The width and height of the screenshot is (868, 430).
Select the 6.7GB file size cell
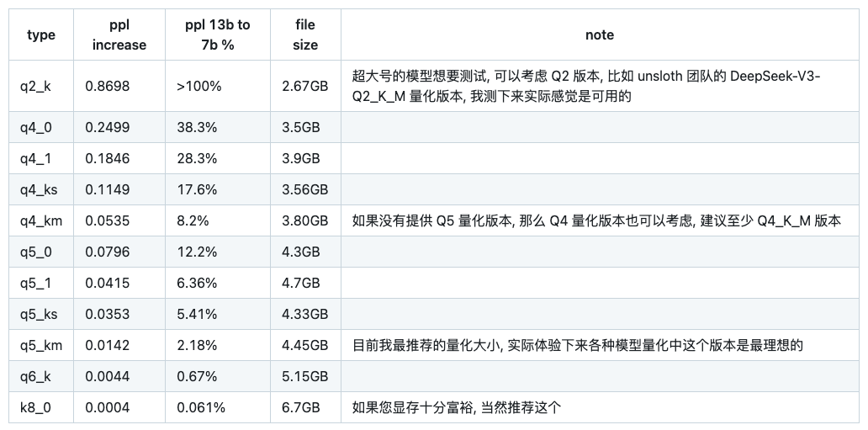[301, 407]
